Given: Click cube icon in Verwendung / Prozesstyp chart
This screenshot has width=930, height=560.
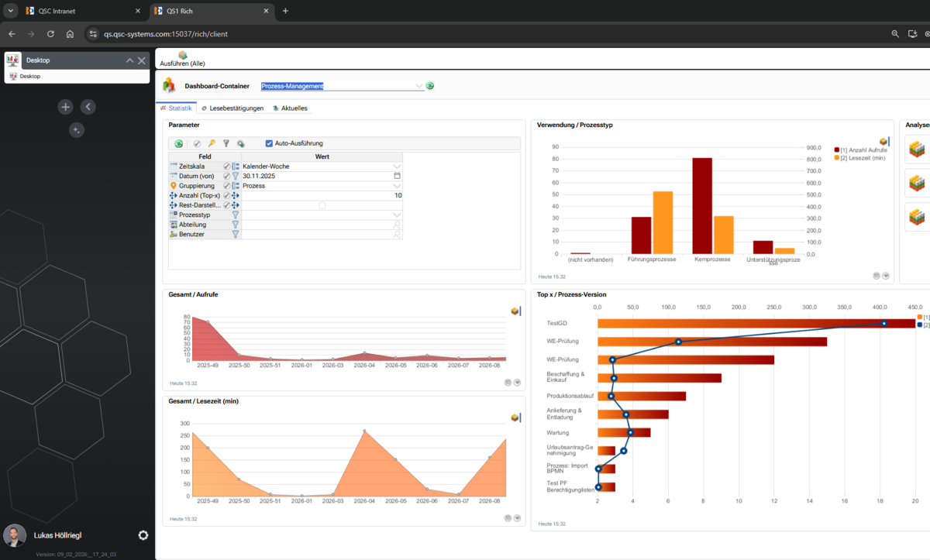Looking at the screenshot, I should tap(883, 141).
